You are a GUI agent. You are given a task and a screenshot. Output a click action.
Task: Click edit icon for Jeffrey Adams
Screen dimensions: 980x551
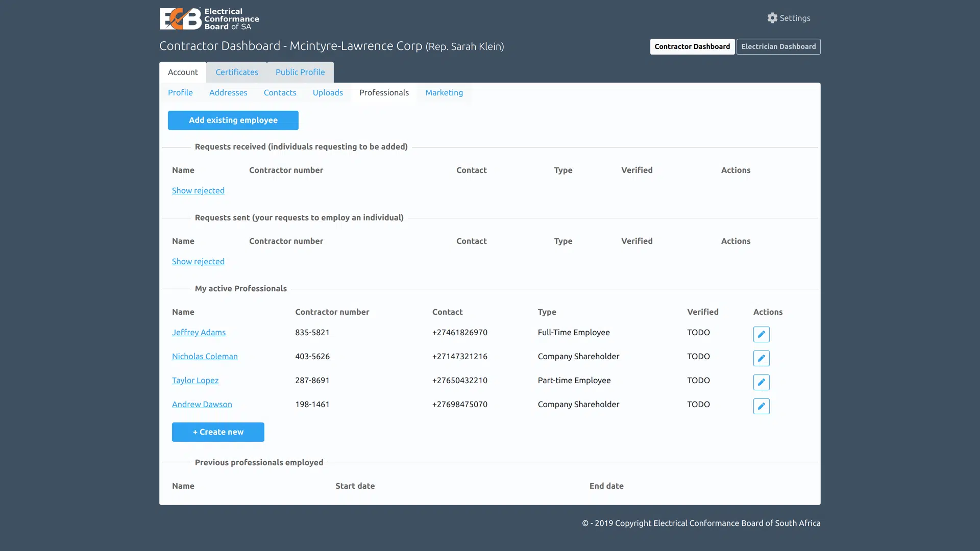[761, 334]
